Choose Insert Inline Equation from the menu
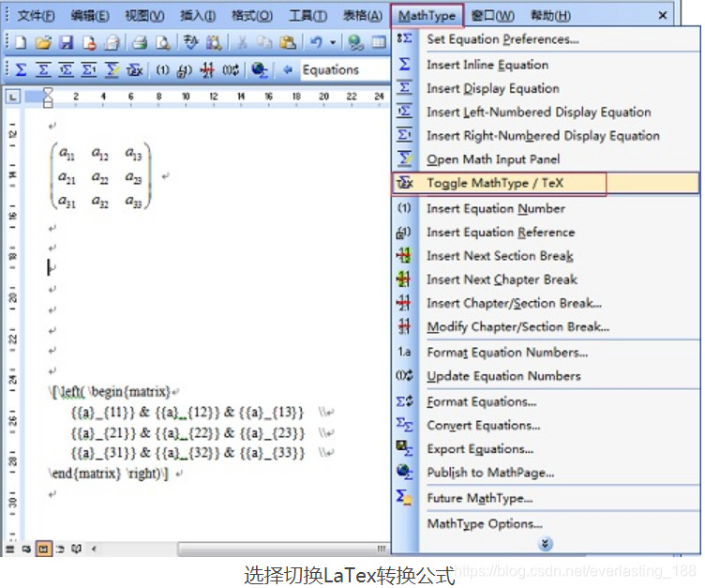 click(x=546, y=65)
